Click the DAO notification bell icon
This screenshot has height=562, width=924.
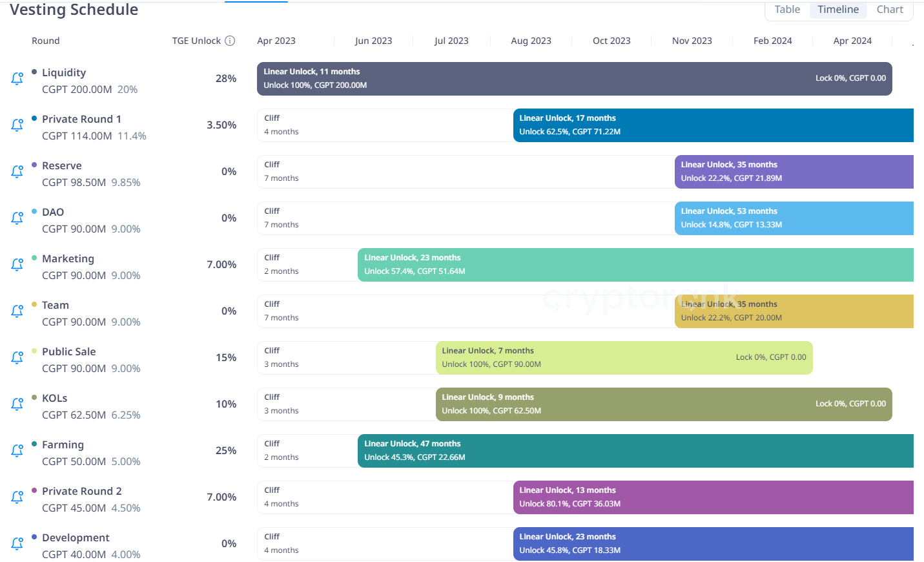(17, 218)
